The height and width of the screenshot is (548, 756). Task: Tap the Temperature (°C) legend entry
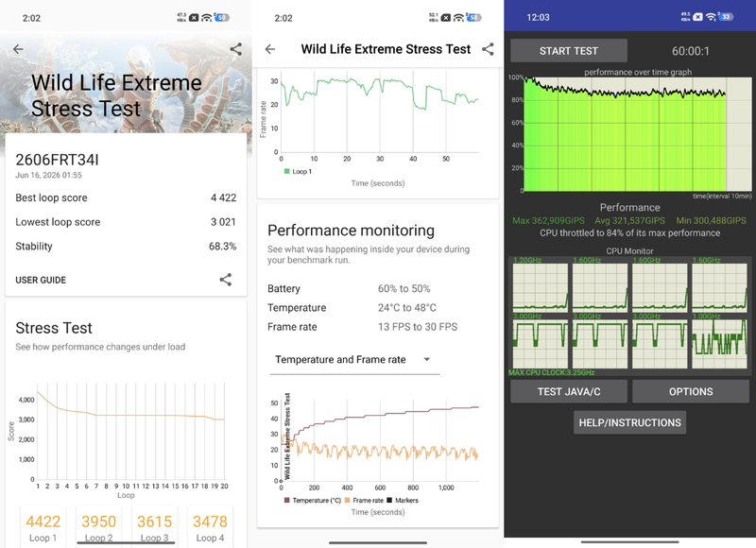click(313, 500)
